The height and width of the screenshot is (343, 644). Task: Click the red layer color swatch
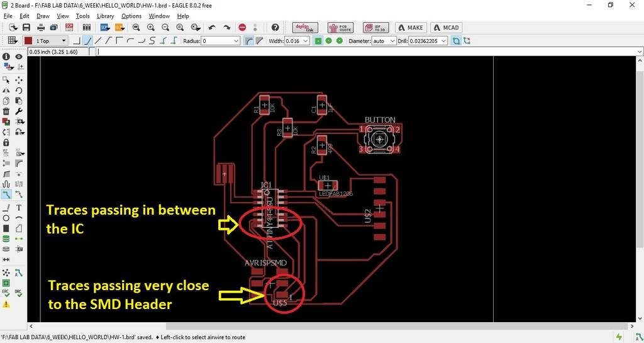[x=28, y=41]
